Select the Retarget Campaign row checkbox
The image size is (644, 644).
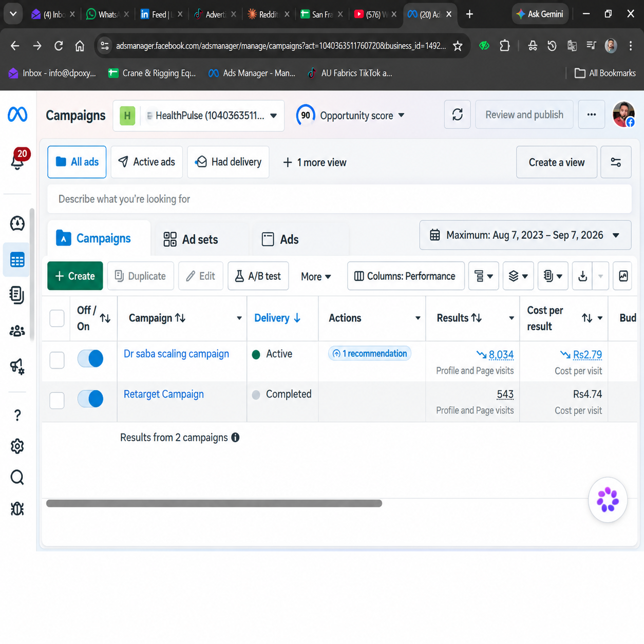57,400
